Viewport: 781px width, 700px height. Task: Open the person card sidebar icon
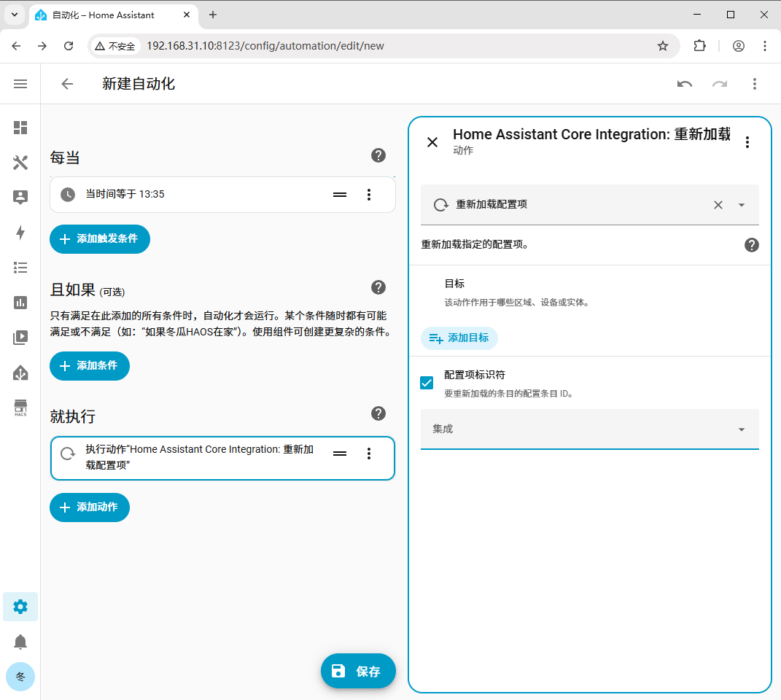20,198
